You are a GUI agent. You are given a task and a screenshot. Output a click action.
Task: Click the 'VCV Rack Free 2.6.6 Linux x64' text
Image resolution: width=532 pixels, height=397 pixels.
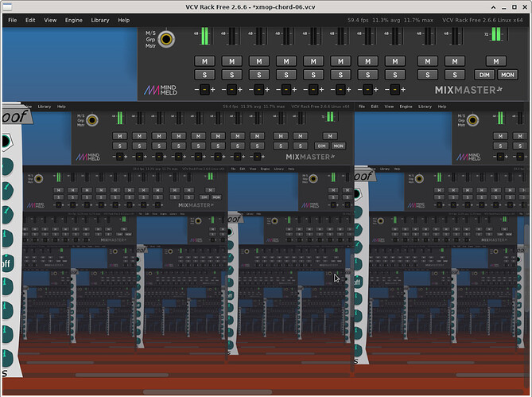point(482,21)
